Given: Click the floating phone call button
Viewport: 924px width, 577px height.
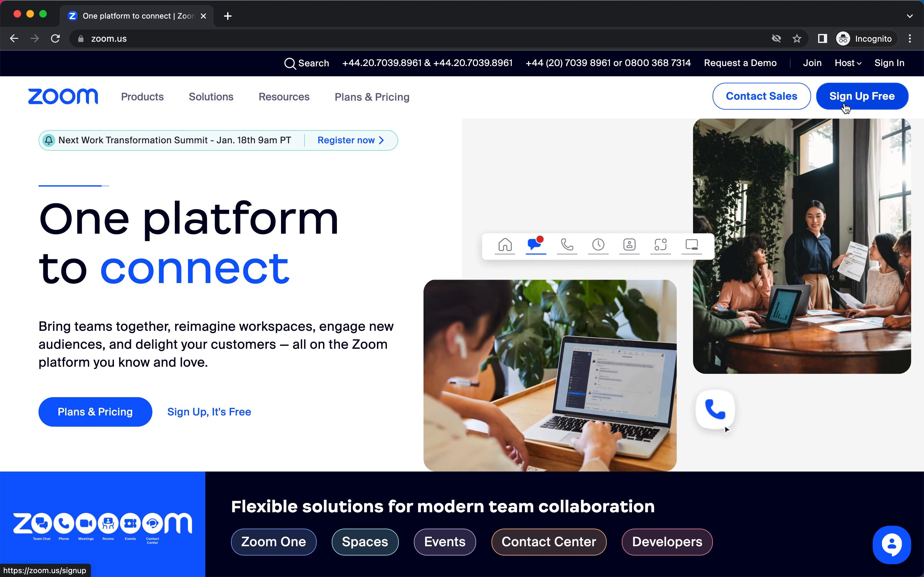Looking at the screenshot, I should point(715,410).
